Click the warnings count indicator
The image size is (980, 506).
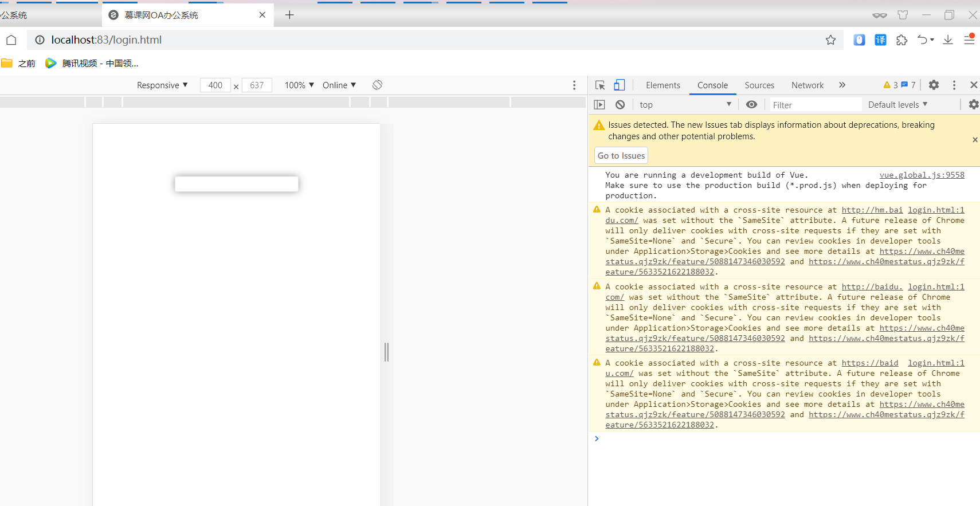[891, 85]
